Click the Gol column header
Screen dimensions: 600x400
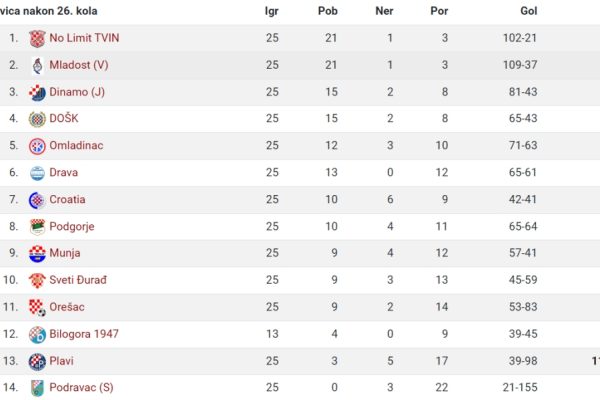[528, 11]
